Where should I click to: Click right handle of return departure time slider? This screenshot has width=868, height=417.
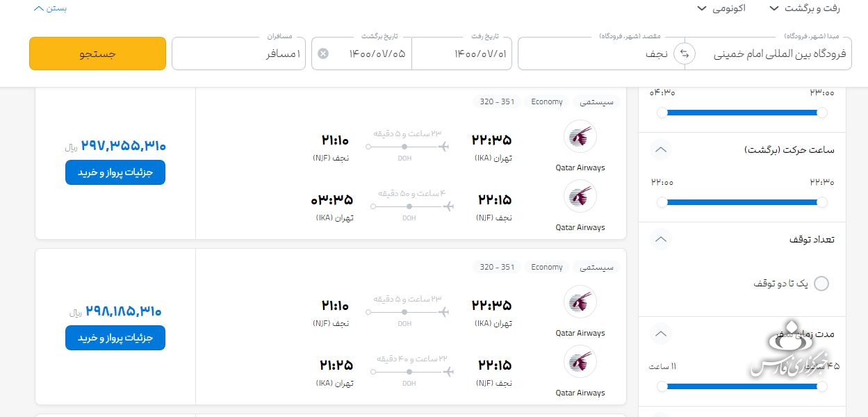(822, 202)
